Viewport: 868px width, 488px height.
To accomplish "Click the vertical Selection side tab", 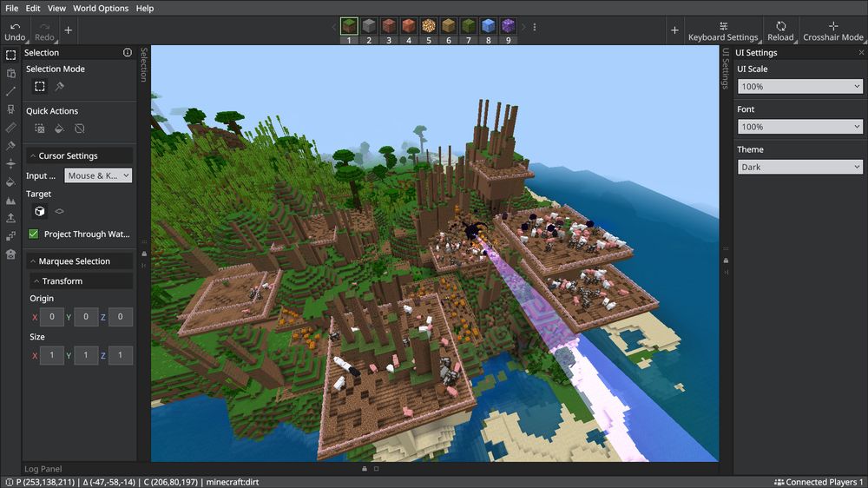I will point(144,65).
